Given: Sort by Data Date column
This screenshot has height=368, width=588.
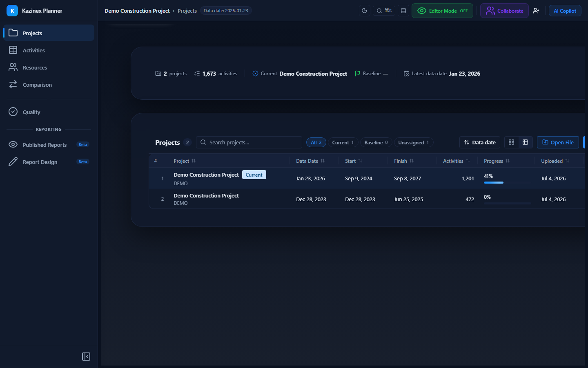Looking at the screenshot, I should (310, 161).
